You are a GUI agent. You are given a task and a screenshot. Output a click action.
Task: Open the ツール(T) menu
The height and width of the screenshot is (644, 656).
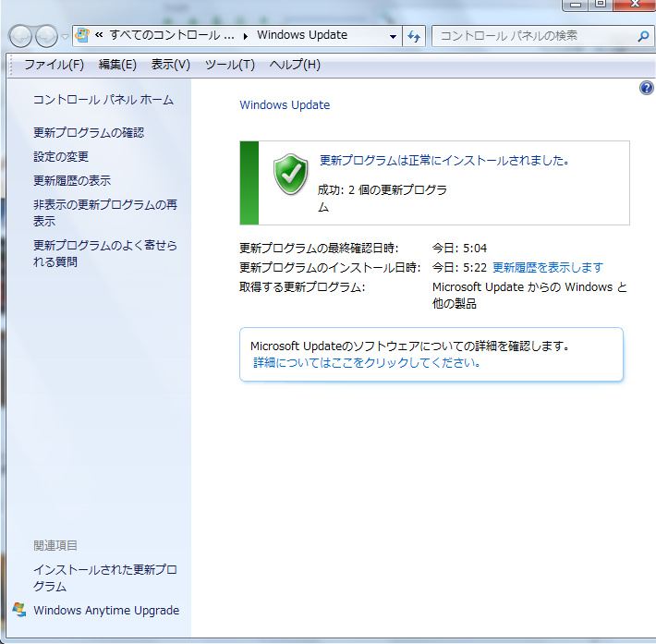click(230, 65)
